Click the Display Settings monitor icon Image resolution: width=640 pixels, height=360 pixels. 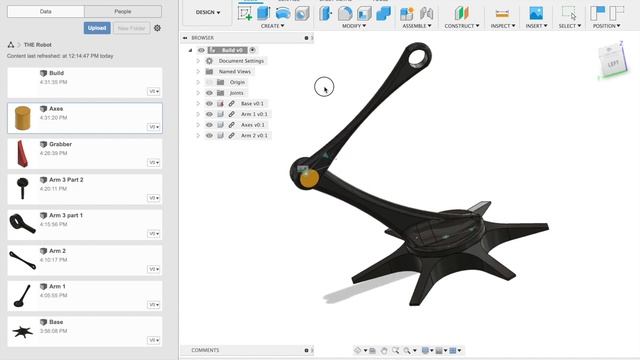[425, 350]
